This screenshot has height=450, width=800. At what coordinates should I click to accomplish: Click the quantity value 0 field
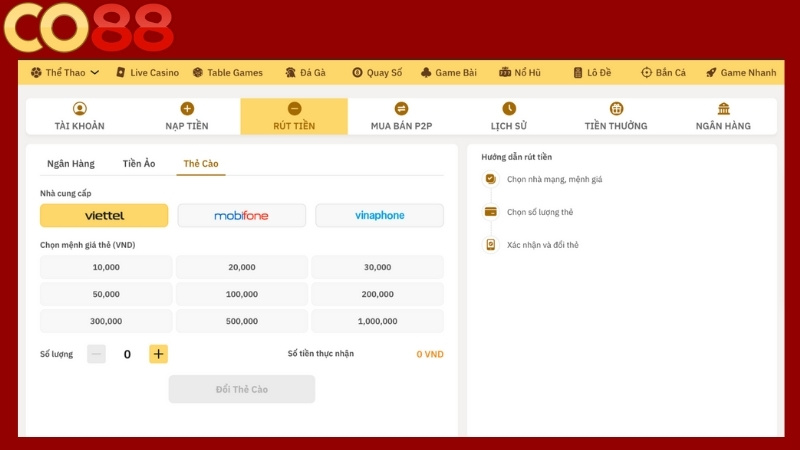point(128,354)
